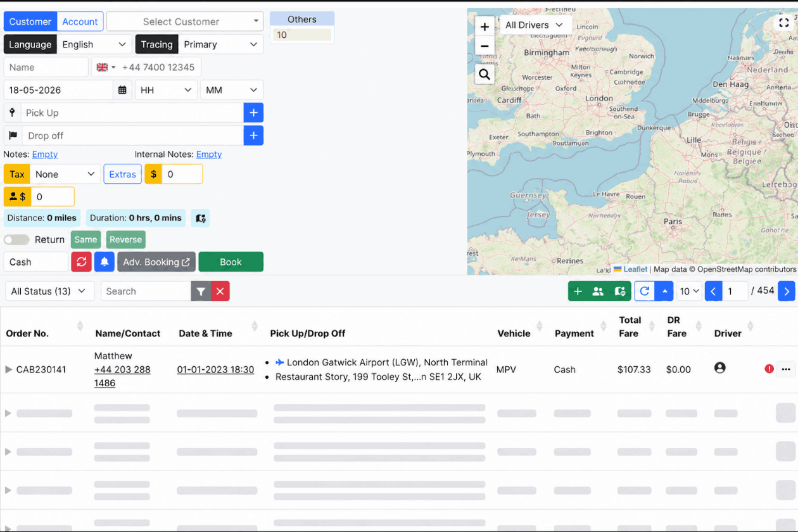Image resolution: width=798 pixels, height=532 pixels.
Task: Sort by the Total Fare column
Action: pos(652,326)
